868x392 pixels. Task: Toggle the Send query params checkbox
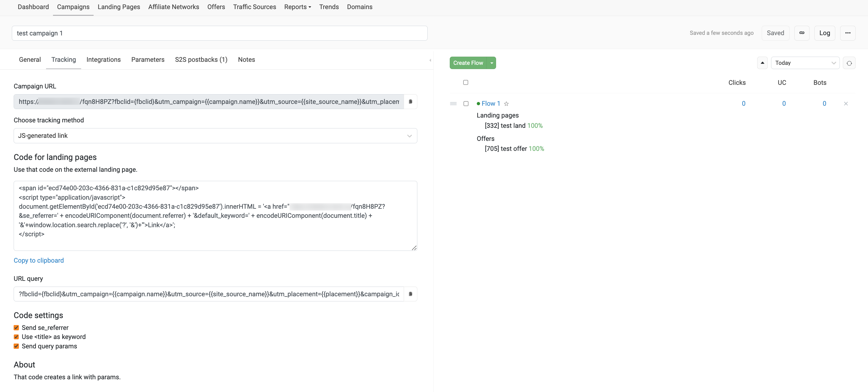pyautogui.click(x=16, y=346)
